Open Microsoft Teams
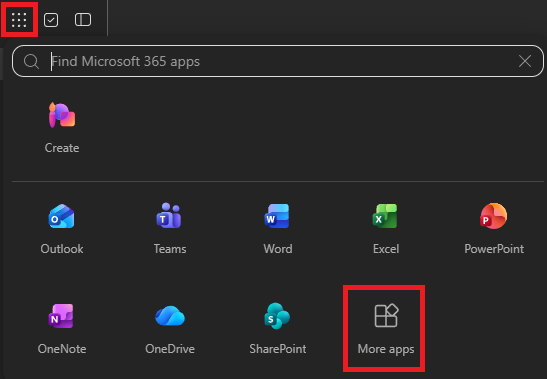 tap(170, 229)
